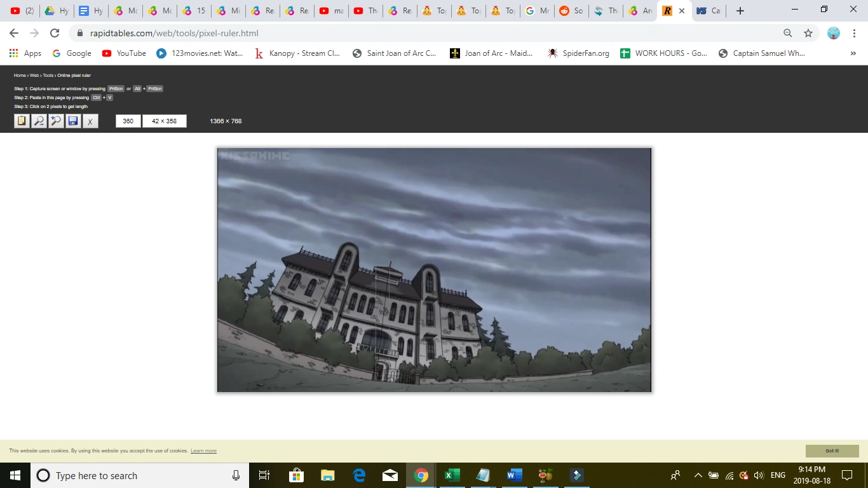Open the Captain Samuel Wh... bookmark

coord(762,53)
